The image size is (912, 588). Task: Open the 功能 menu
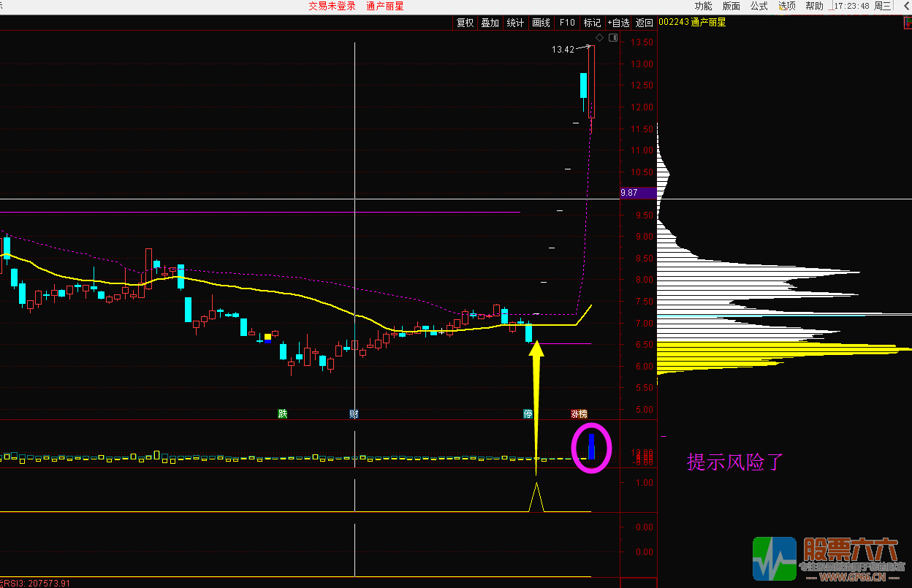703,6
